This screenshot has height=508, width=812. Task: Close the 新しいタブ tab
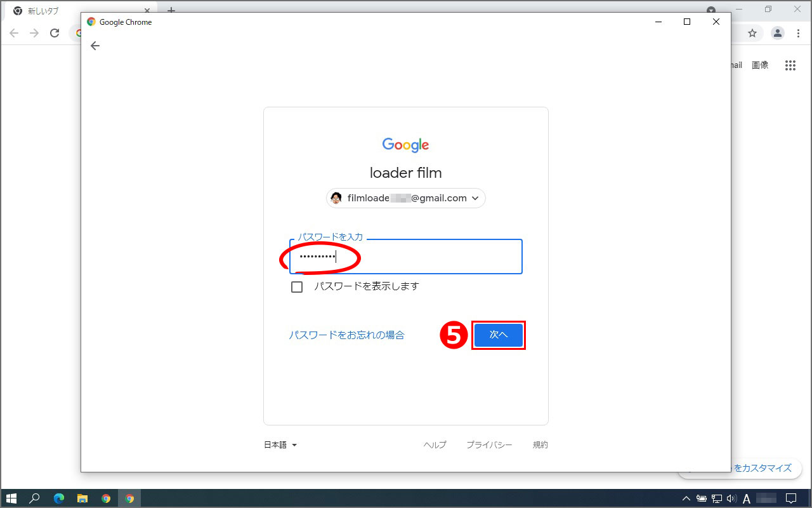[146, 11]
